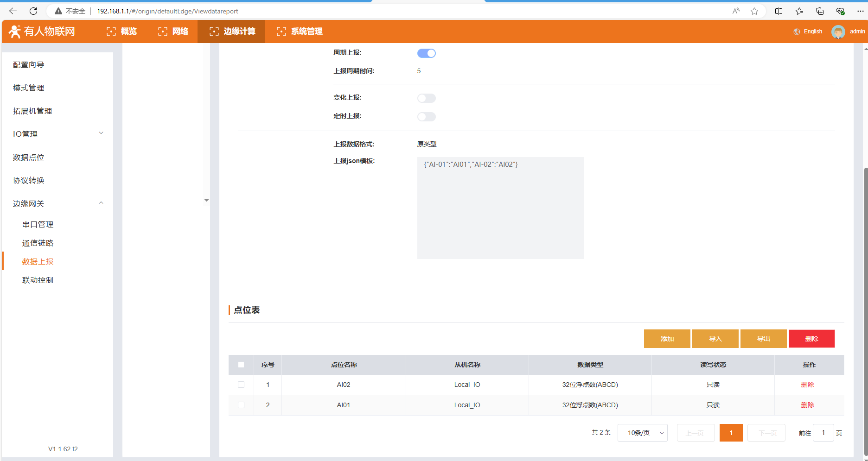This screenshot has width=868, height=461.
Task: Click the admin avatar icon
Action: pyautogui.click(x=838, y=32)
